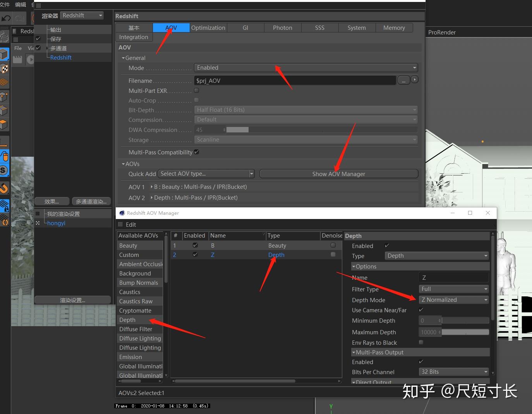
Task: Open the Edit menu in AOV Manager
Action: pyautogui.click(x=131, y=224)
